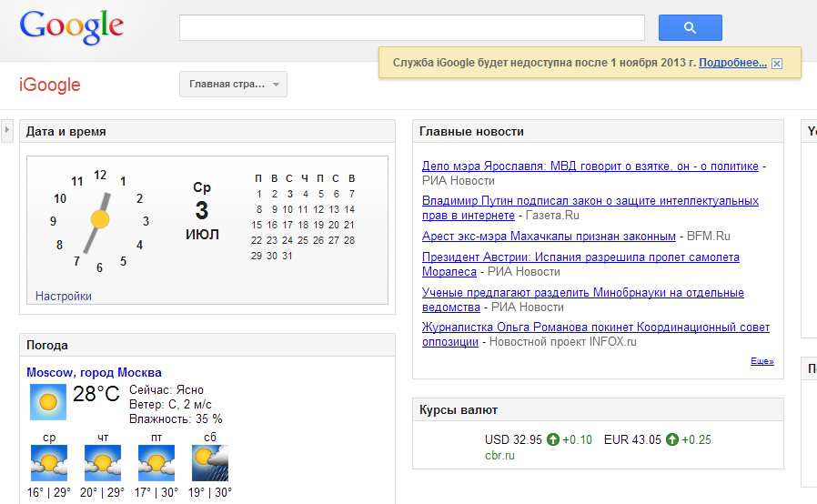
Task: Open the cbr.ru source link
Action: (499, 456)
